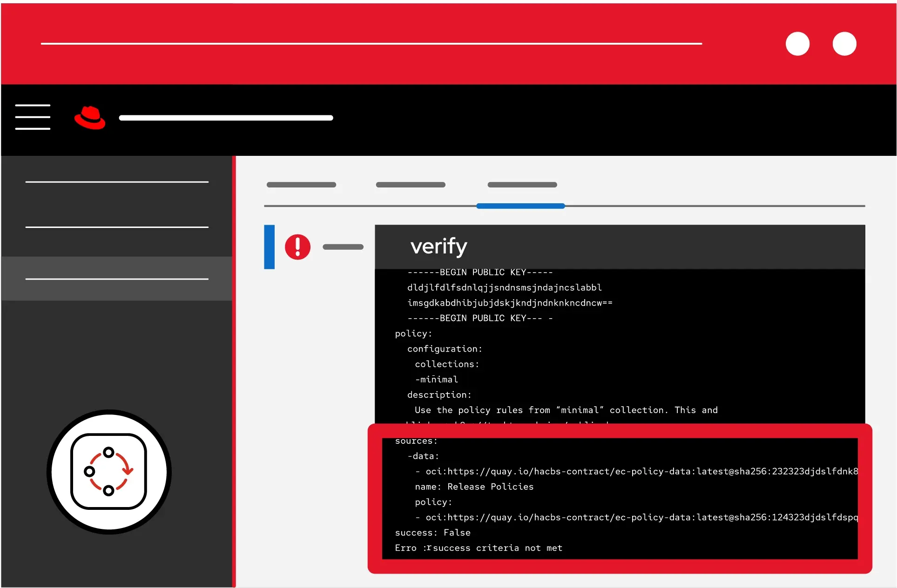Click 'policy:' line in log
The height and width of the screenshot is (588, 897).
pyautogui.click(x=413, y=334)
